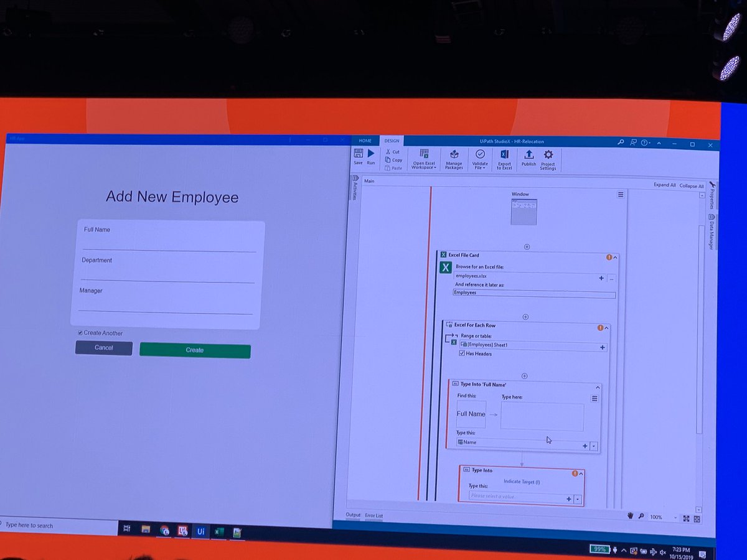This screenshot has width=747, height=560.
Task: Open dropdown beside 'Please select a value'
Action: (x=578, y=499)
